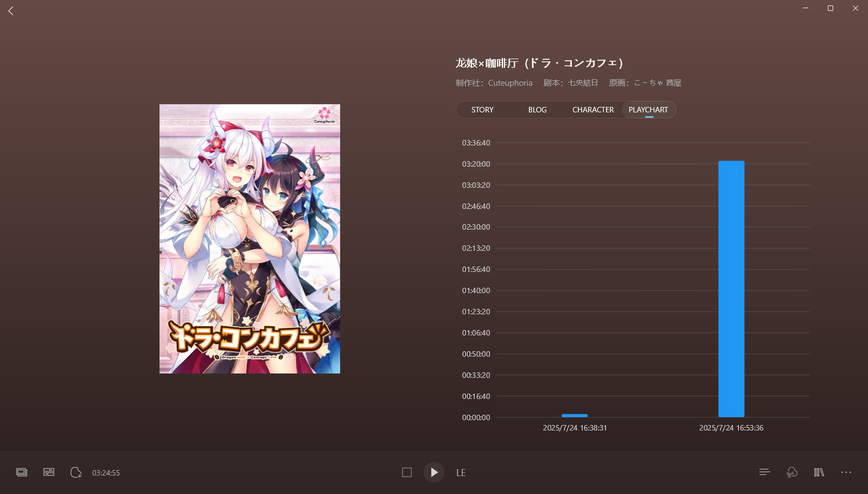This screenshot has height=494, width=868.
Task: Click the game cover art image
Action: 250,239
